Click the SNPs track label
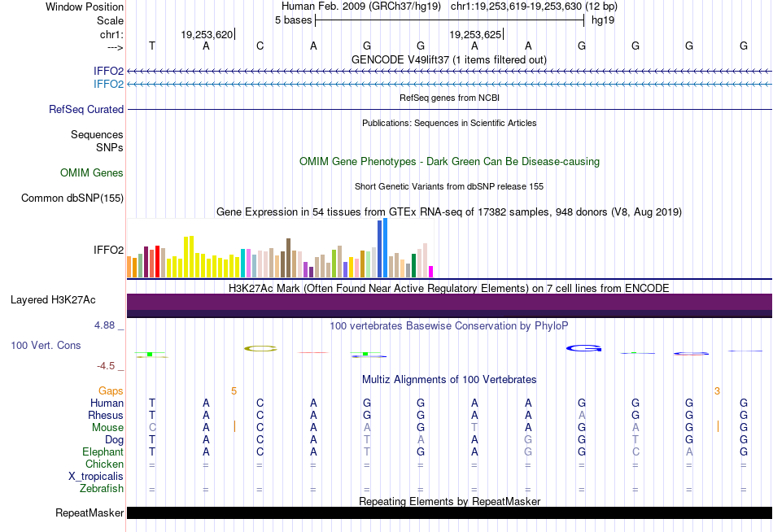 coord(110,147)
